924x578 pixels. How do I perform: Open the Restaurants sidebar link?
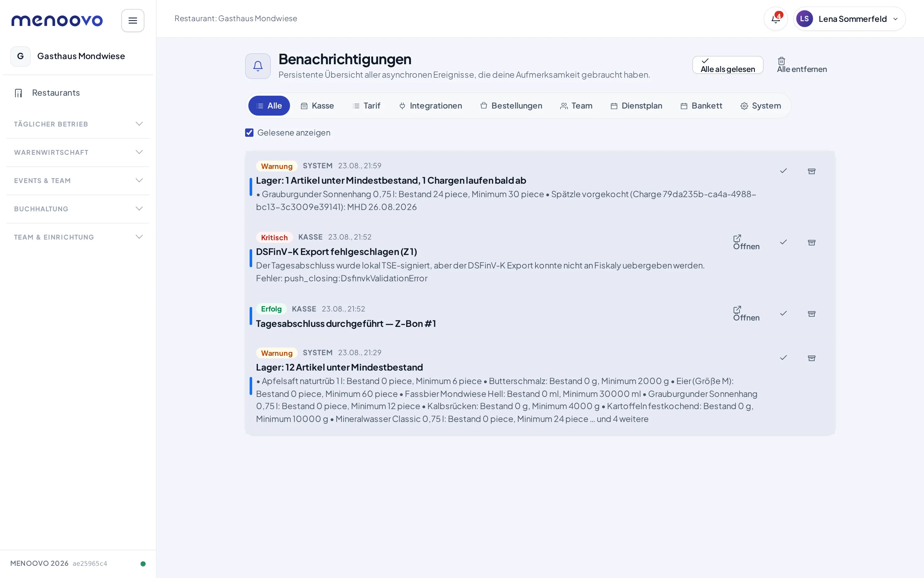(78, 93)
